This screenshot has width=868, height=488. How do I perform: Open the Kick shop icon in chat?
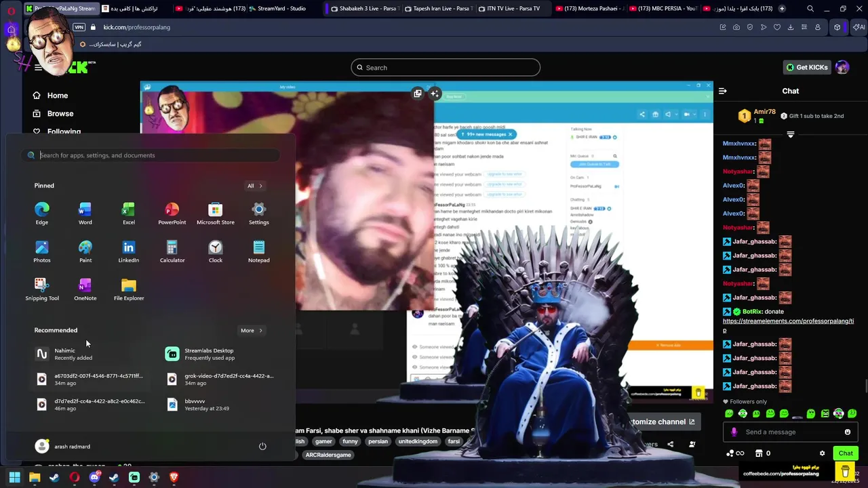point(759,453)
